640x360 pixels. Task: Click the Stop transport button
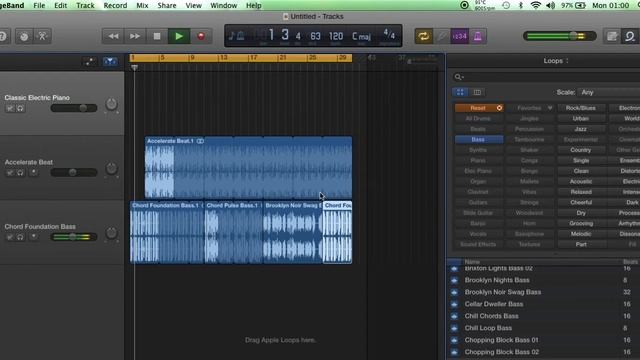157,36
